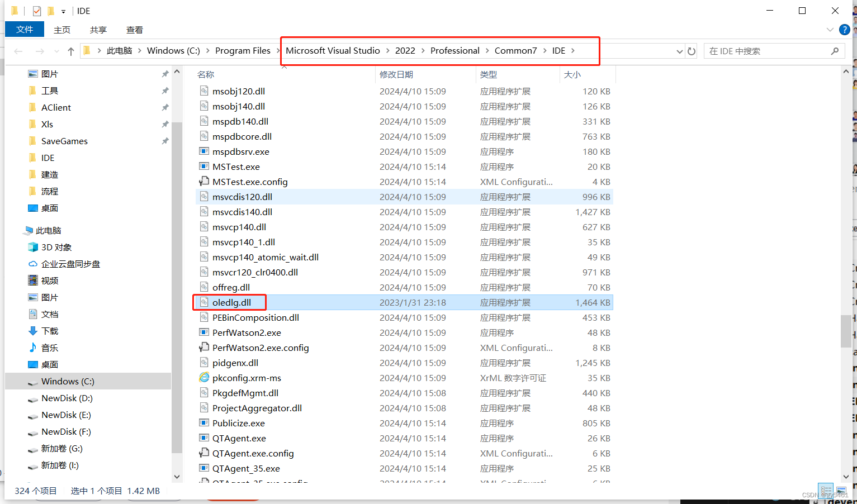Image resolution: width=857 pixels, height=504 pixels.
Task: Click the search magnifier icon
Action: coord(835,51)
